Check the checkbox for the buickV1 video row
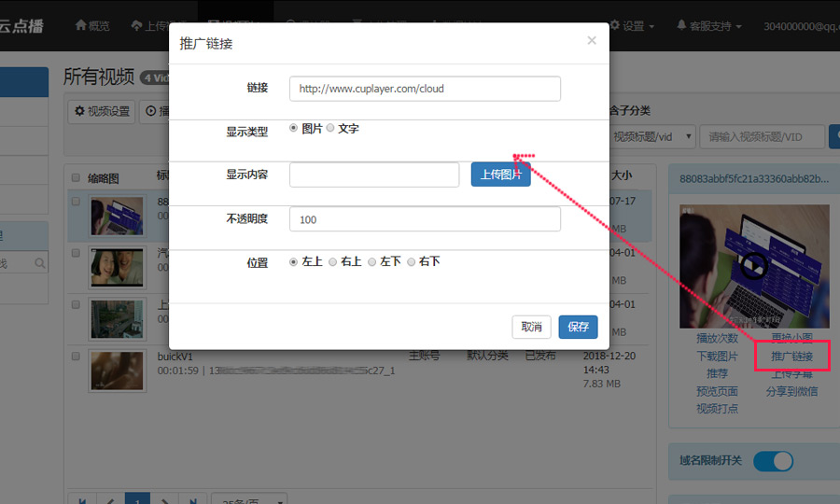The width and height of the screenshot is (840, 504). (76, 357)
